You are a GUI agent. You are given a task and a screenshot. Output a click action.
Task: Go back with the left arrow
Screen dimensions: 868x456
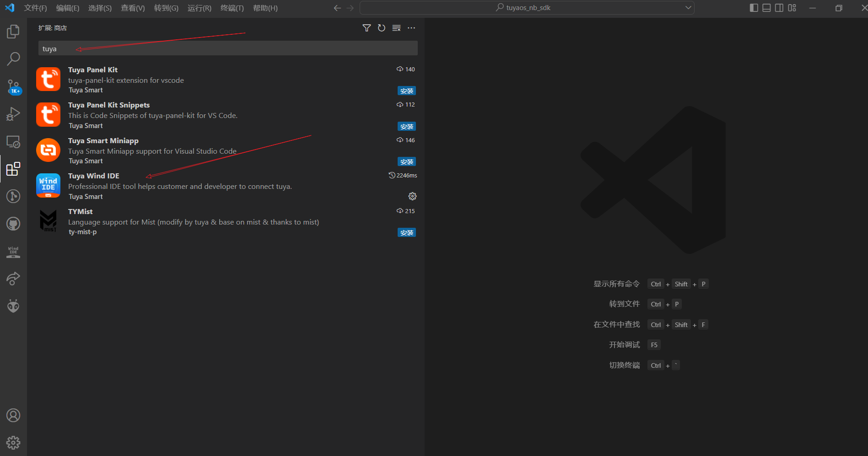click(x=337, y=8)
